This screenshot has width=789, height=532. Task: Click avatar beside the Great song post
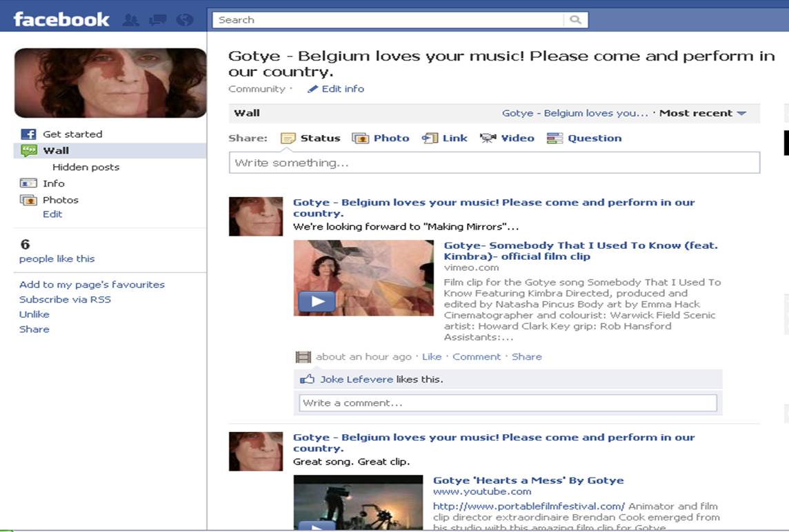[256, 451]
